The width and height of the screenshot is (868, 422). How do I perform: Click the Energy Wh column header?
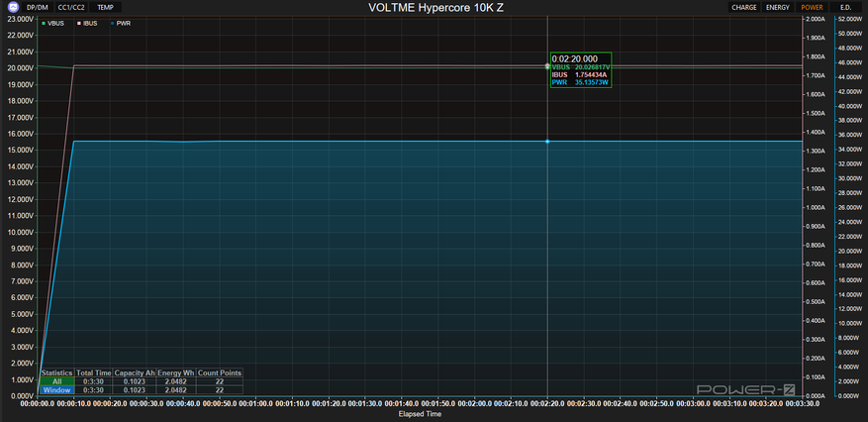click(176, 372)
